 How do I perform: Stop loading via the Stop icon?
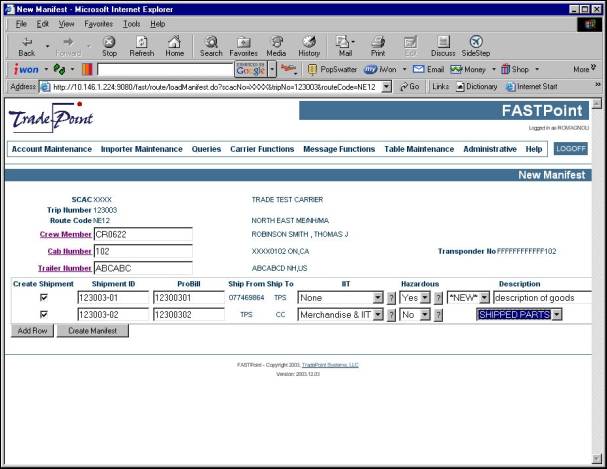(109, 46)
